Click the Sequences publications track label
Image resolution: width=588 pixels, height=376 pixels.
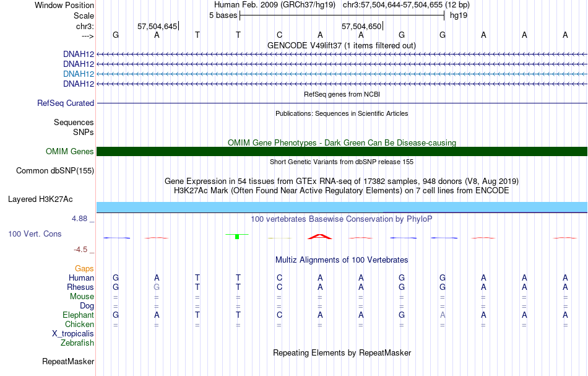pyautogui.click(x=74, y=122)
